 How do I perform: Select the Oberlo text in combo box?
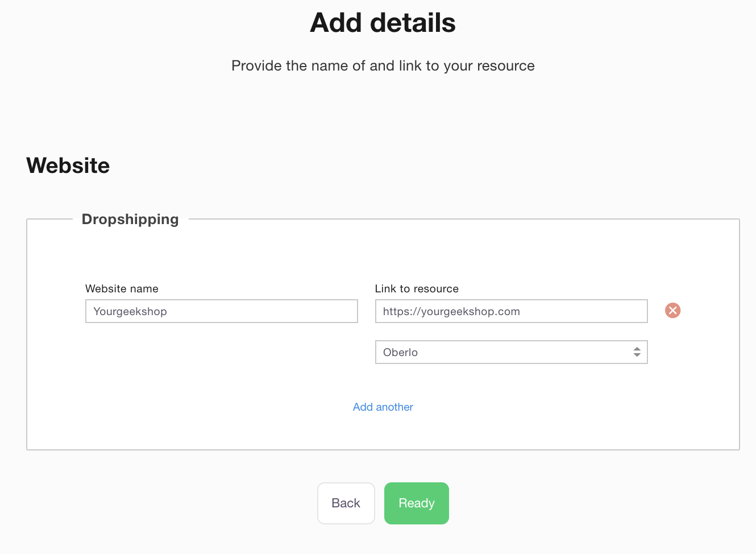tap(400, 352)
